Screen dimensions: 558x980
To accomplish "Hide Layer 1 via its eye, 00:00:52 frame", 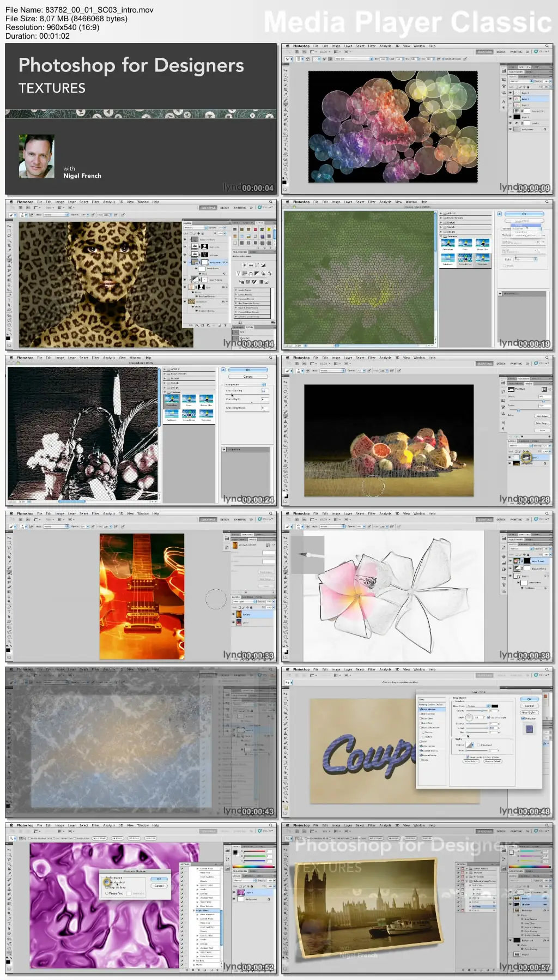I will point(234,893).
